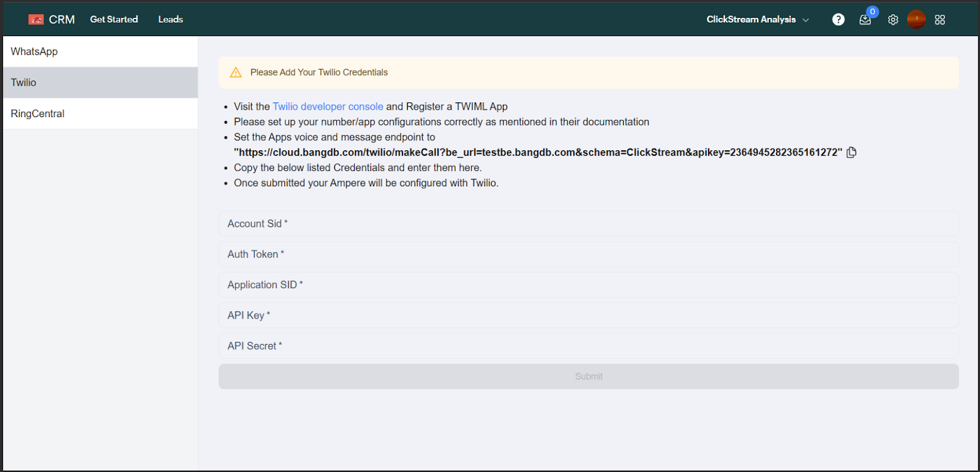Select the WhatsApp tab in sidebar
980x472 pixels.
pyautogui.click(x=100, y=51)
